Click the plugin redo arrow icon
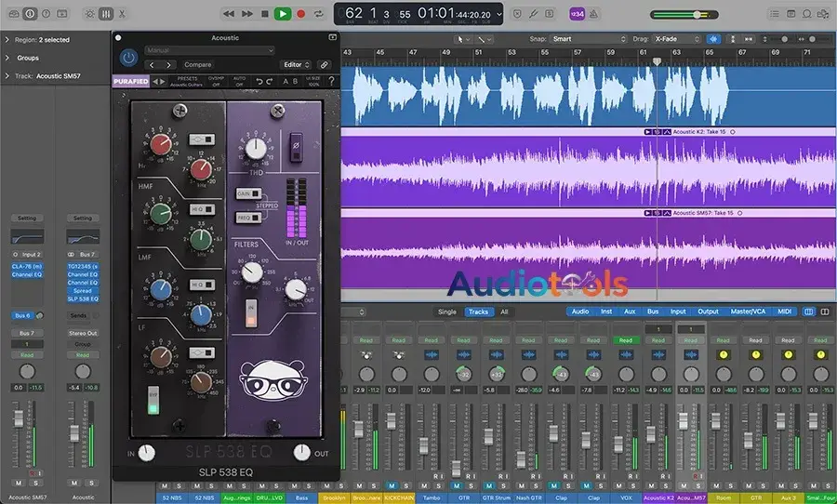This screenshot has width=837, height=504. pyautogui.click(x=269, y=81)
